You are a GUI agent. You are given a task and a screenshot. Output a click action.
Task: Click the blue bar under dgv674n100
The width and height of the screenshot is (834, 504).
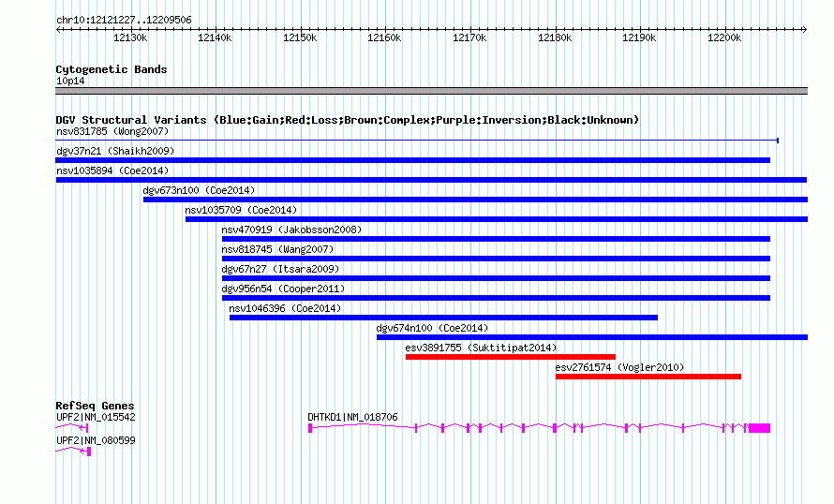[x=592, y=337]
